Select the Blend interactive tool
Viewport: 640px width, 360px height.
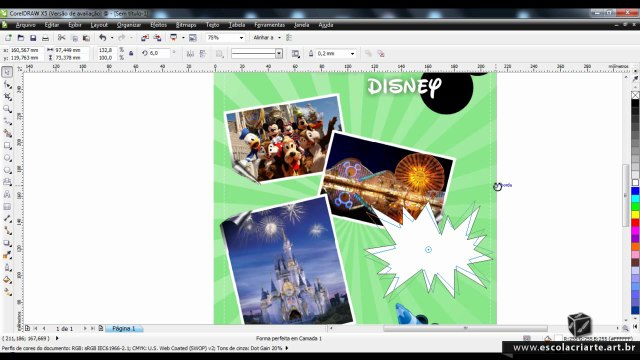[7, 243]
